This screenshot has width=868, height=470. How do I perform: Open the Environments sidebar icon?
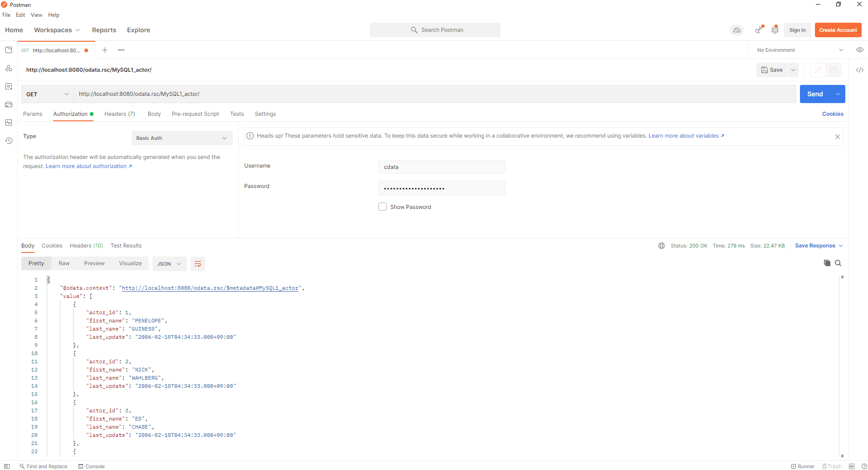pos(9,86)
